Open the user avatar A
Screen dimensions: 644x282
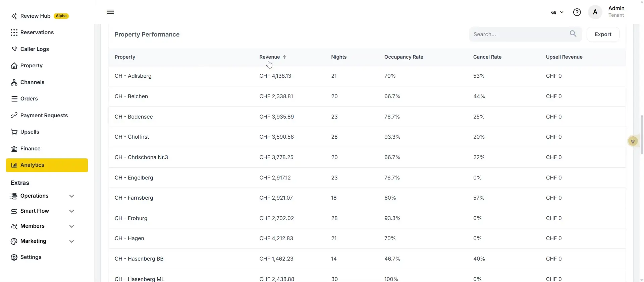coord(595,12)
